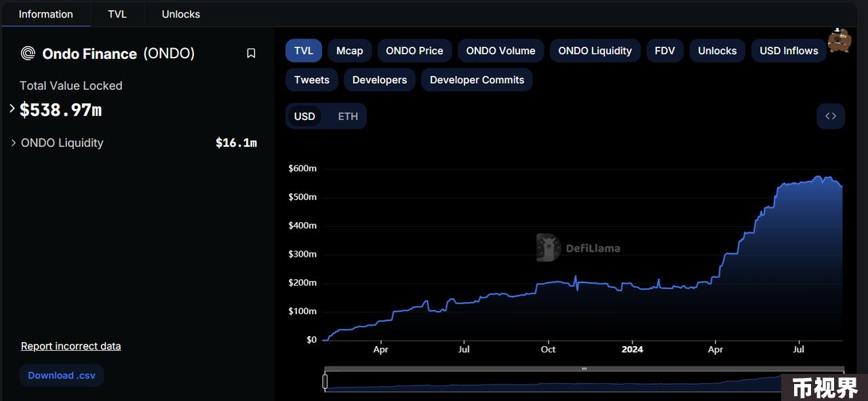Click the 2024 x-axis label
This screenshot has height=401, width=868.
[632, 350]
